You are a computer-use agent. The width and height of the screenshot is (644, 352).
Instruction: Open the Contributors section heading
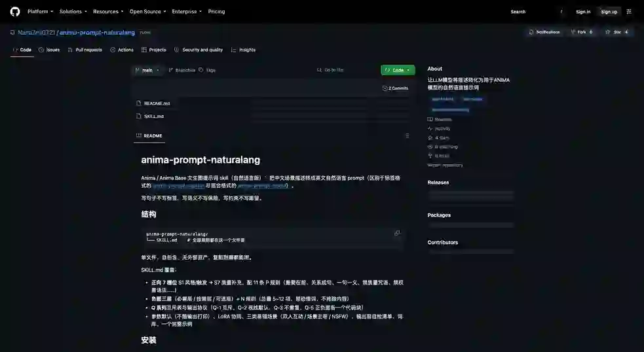pos(443,243)
